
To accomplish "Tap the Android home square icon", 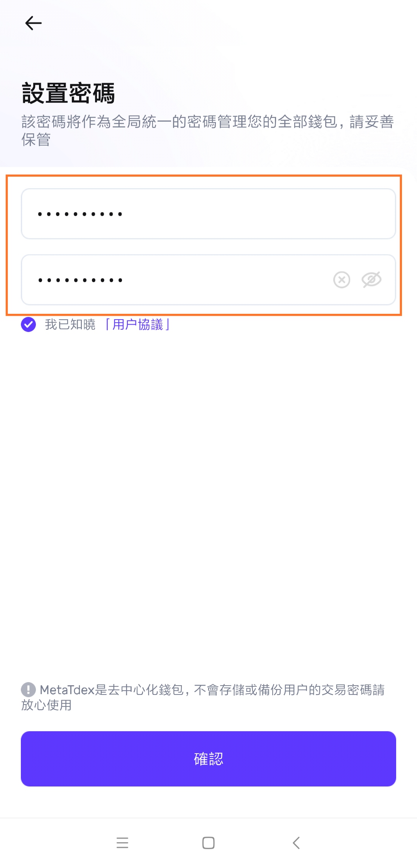I will 208,842.
